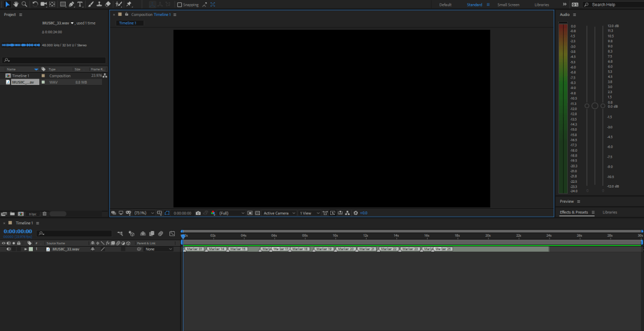Select the Brush tool
The image size is (644, 331).
click(x=91, y=4)
